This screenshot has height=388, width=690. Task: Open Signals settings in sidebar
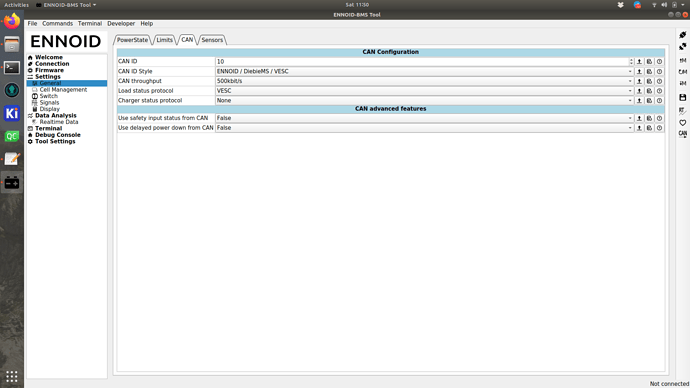(x=49, y=102)
